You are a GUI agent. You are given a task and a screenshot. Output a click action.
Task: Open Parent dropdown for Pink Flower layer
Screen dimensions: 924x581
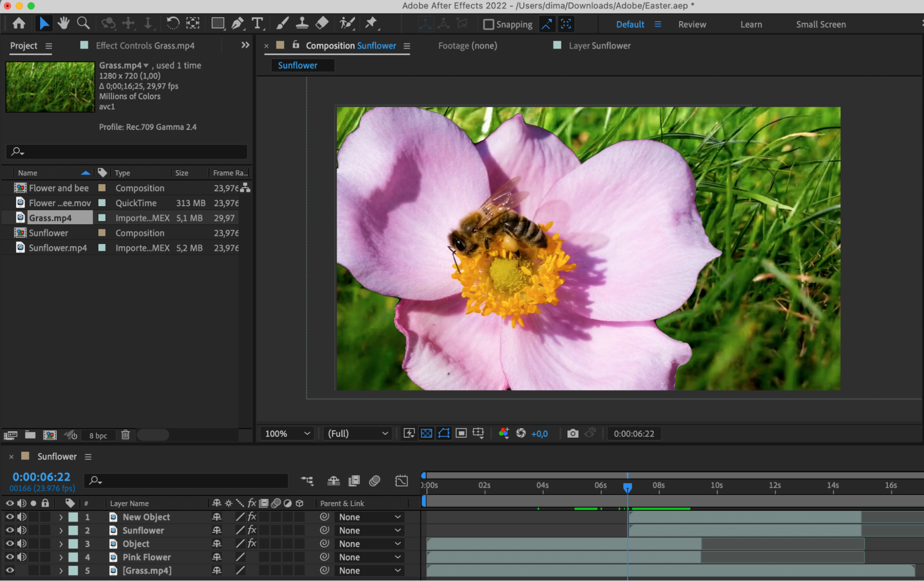pos(369,557)
